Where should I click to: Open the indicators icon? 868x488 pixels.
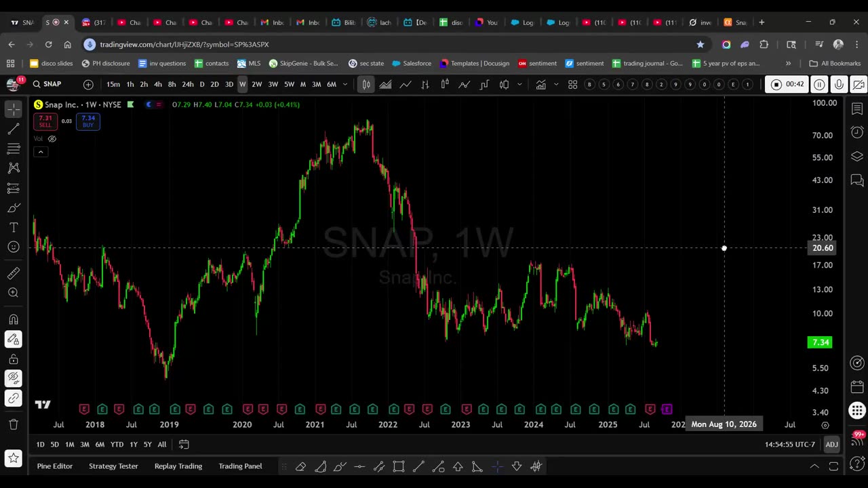click(x=540, y=84)
